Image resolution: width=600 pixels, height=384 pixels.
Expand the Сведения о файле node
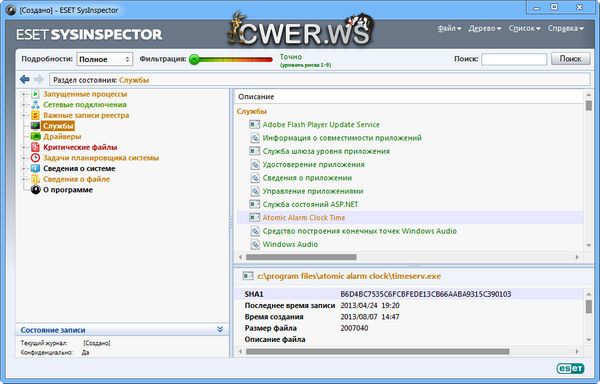point(24,179)
